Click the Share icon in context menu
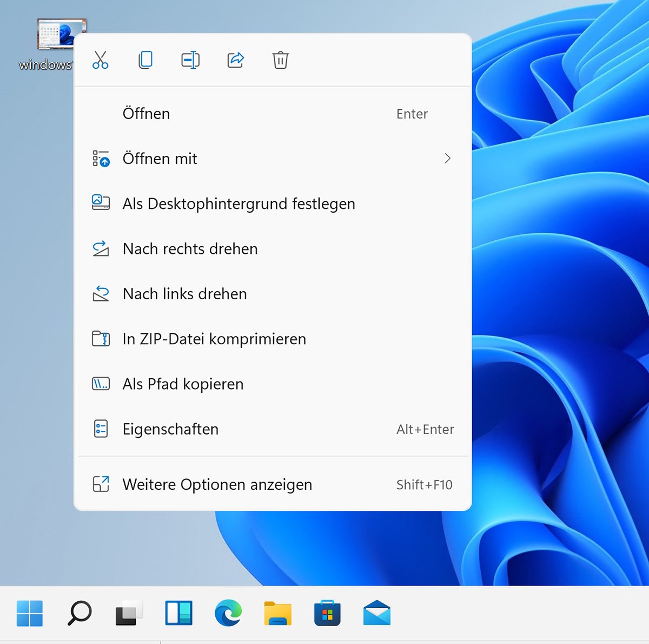Image resolution: width=649 pixels, height=644 pixels. (x=236, y=60)
